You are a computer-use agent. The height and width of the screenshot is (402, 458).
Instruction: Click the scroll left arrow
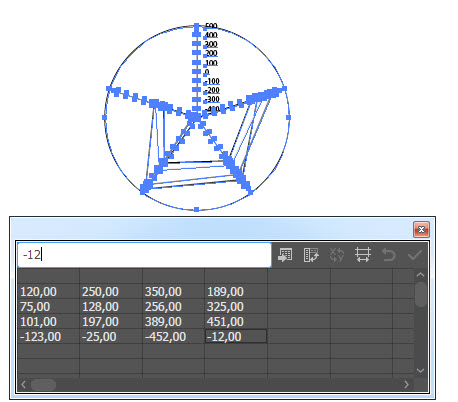click(x=23, y=385)
